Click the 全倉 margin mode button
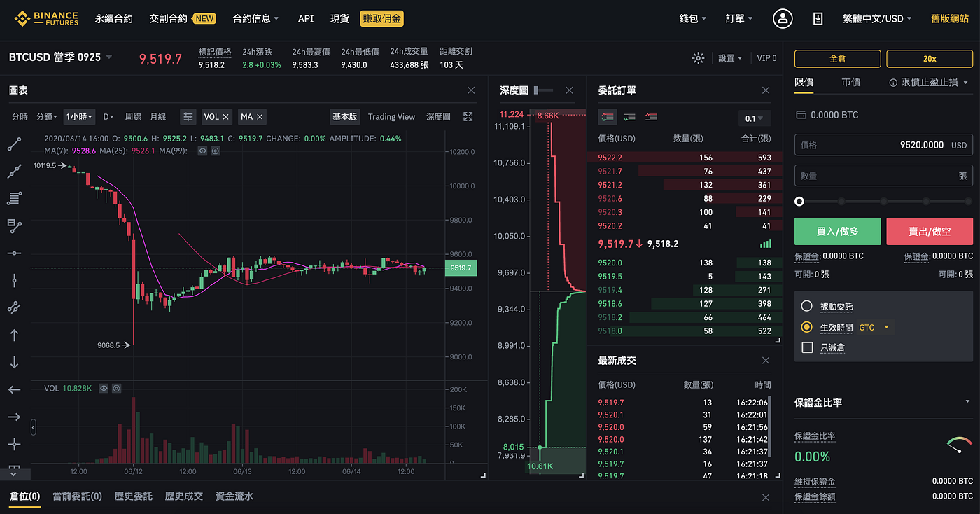This screenshot has height=514, width=980. tap(837, 59)
